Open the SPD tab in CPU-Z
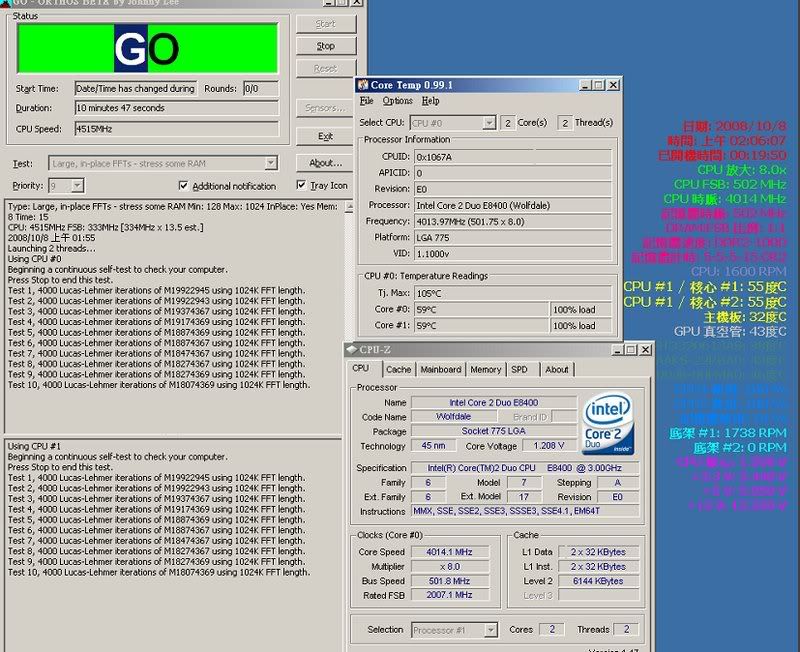 tap(519, 369)
